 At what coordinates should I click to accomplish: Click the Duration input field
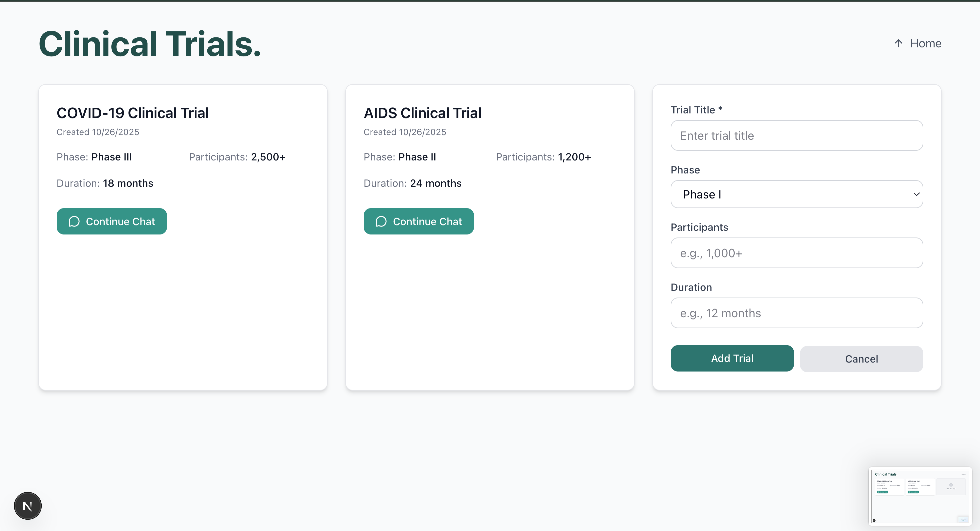pos(797,313)
